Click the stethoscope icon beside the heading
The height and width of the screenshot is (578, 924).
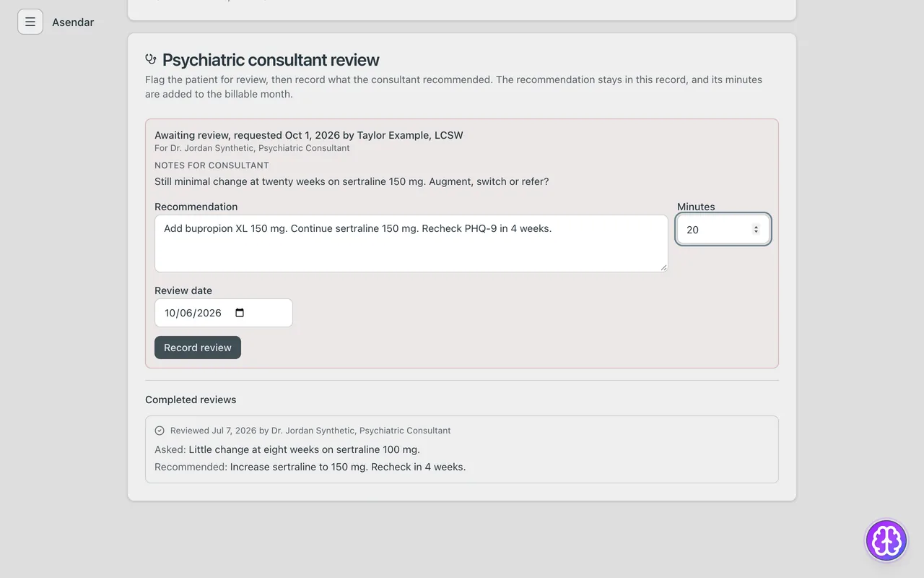[x=151, y=59]
